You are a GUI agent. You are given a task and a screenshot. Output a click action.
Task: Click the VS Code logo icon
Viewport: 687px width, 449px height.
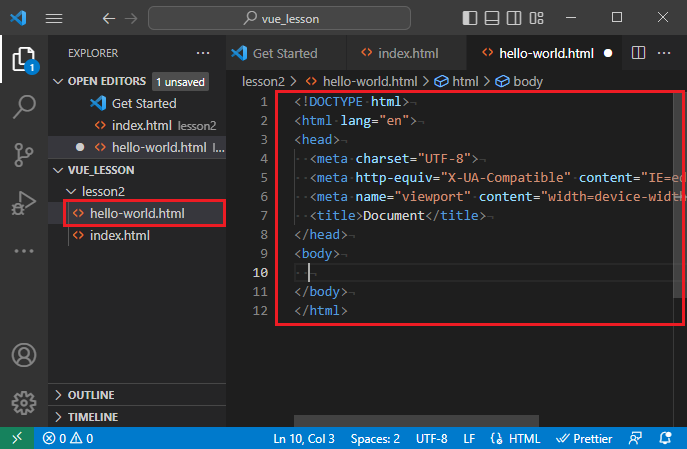(18, 18)
